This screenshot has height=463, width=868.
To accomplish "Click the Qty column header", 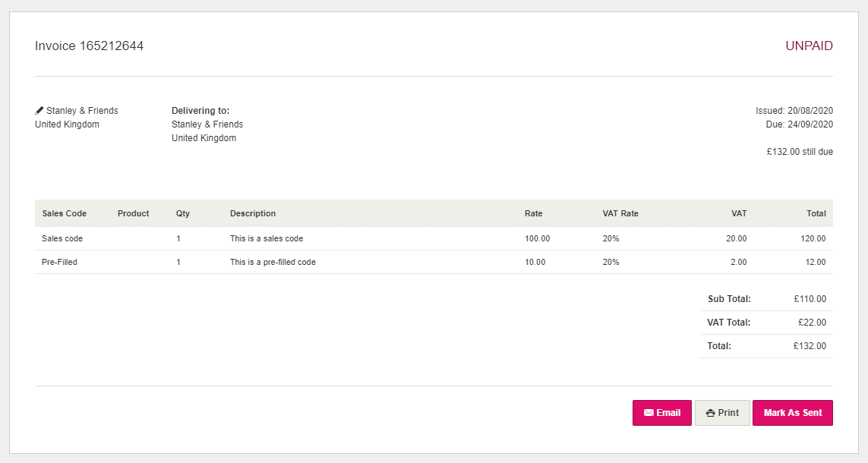I will pyautogui.click(x=183, y=213).
